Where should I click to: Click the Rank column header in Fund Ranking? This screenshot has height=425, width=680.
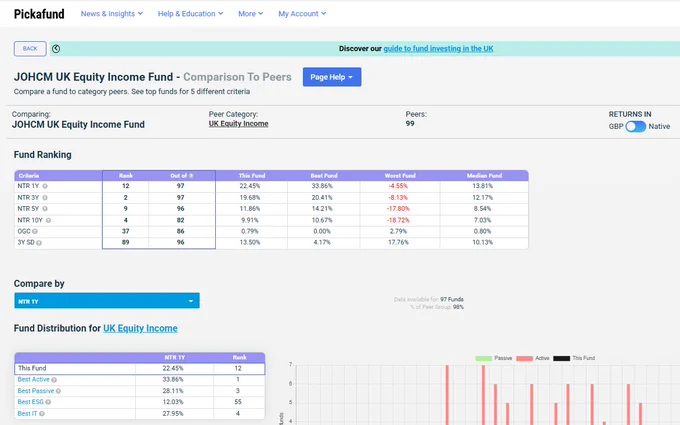[x=126, y=176]
